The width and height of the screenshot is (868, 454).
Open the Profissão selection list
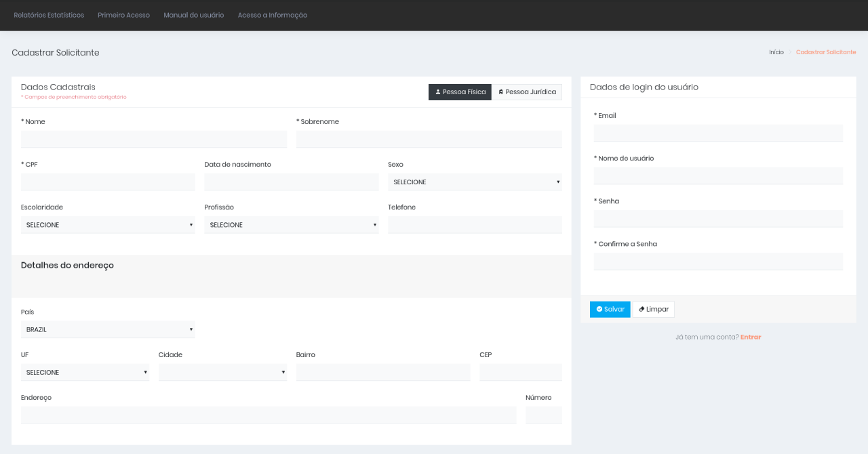pos(291,225)
